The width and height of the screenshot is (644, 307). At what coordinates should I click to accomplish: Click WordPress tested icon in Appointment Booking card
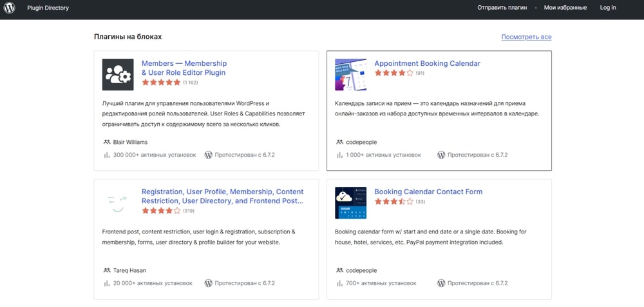[441, 155]
